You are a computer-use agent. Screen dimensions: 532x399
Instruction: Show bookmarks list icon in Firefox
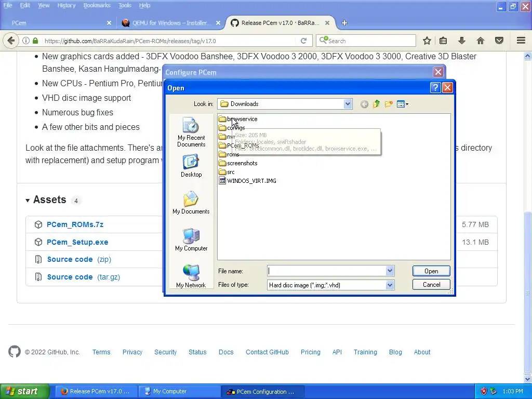click(x=443, y=41)
